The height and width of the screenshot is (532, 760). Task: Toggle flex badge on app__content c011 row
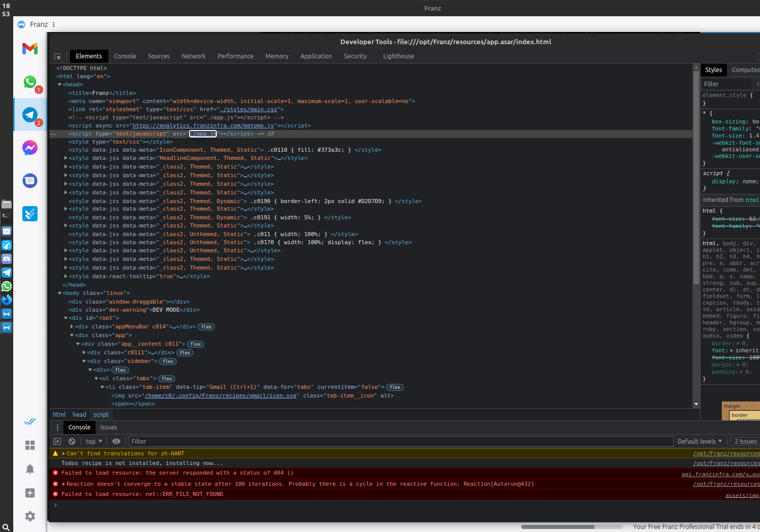196,344
